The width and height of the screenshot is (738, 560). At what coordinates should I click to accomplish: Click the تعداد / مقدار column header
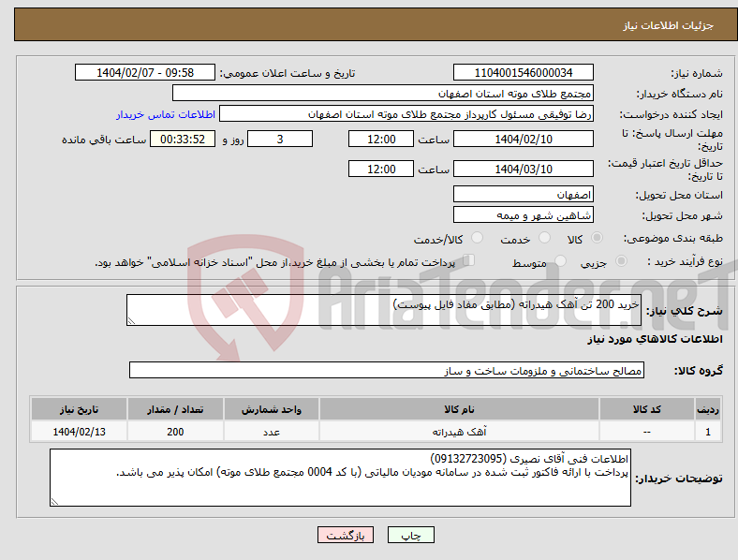coord(175,409)
